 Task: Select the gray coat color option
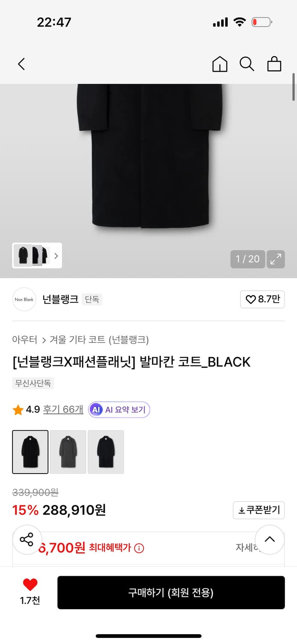(x=68, y=452)
